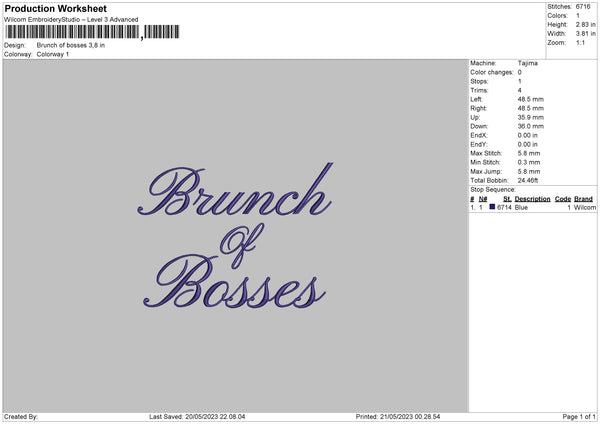Click the 'Brand' column header

(583, 199)
